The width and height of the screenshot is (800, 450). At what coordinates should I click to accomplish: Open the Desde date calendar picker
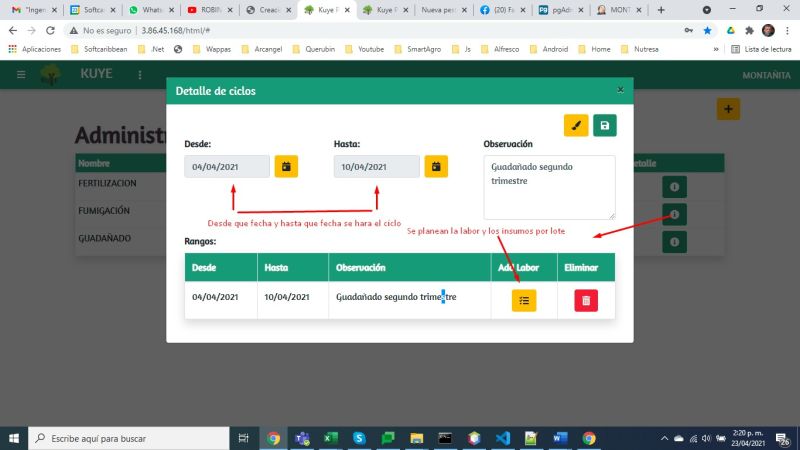[285, 167]
